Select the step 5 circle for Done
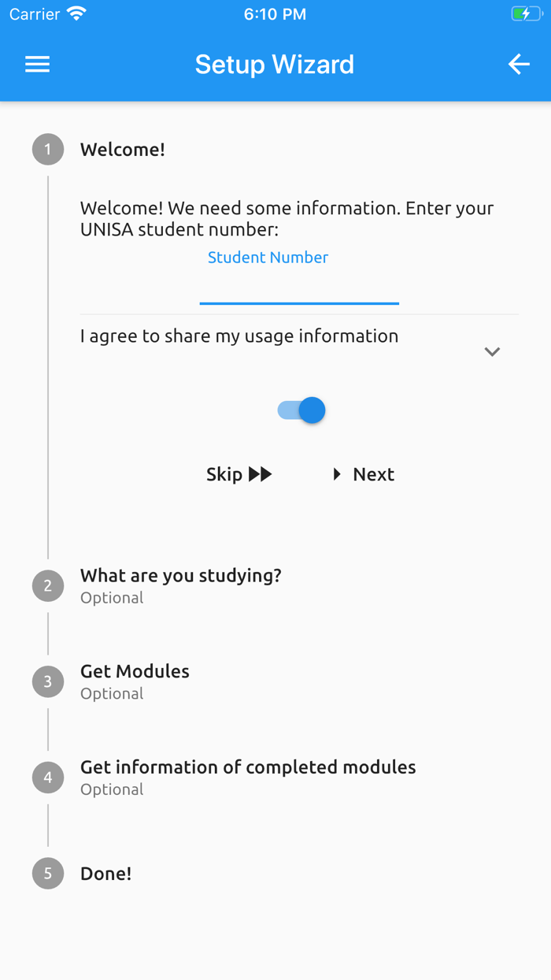Image resolution: width=551 pixels, height=980 pixels. coord(47,873)
